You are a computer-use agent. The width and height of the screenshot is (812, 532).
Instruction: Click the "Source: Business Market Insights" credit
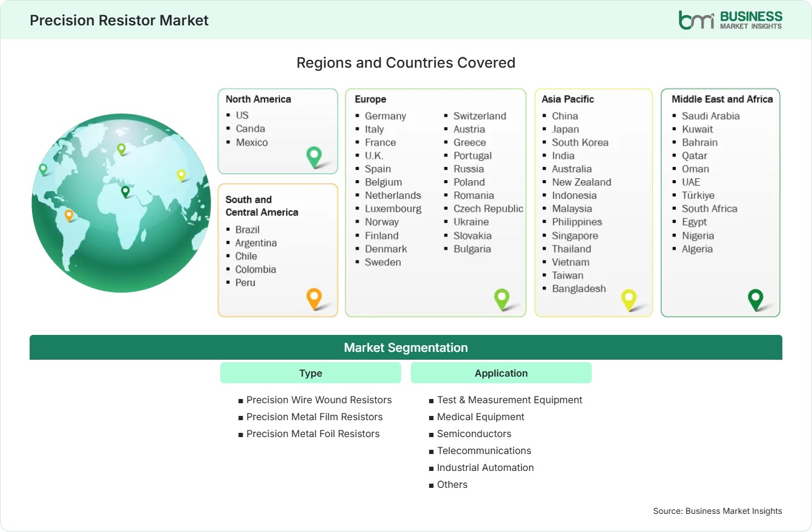pos(718,511)
